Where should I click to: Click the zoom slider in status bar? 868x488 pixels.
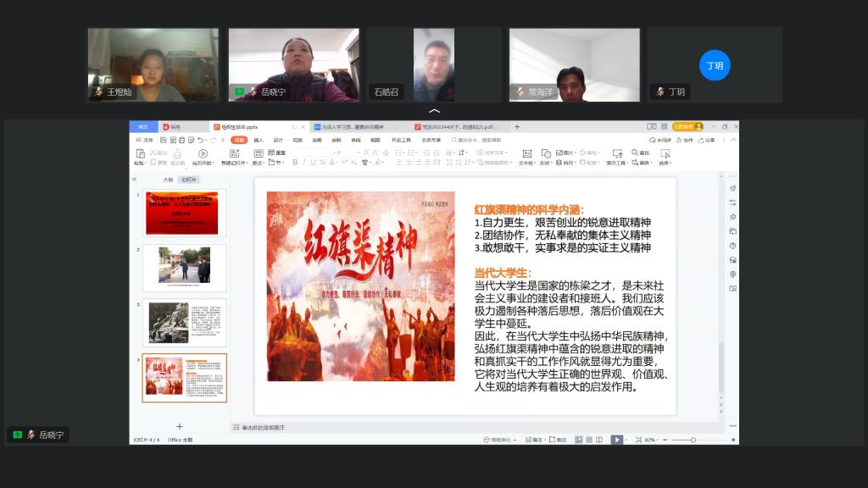click(693, 440)
